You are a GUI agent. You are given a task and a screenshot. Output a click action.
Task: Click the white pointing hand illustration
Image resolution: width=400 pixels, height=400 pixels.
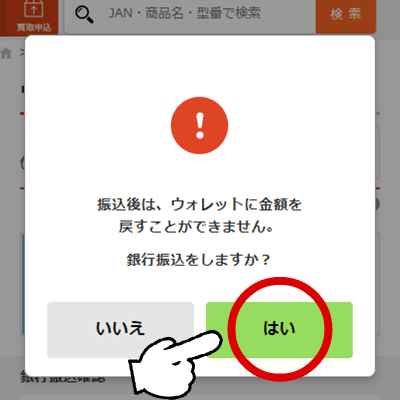pyautogui.click(x=173, y=363)
